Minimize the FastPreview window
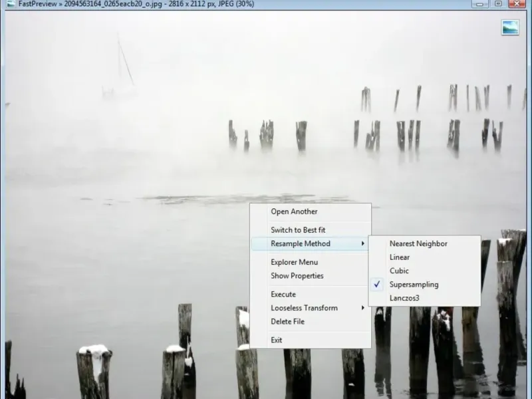532x399 pixels. click(479, 4)
